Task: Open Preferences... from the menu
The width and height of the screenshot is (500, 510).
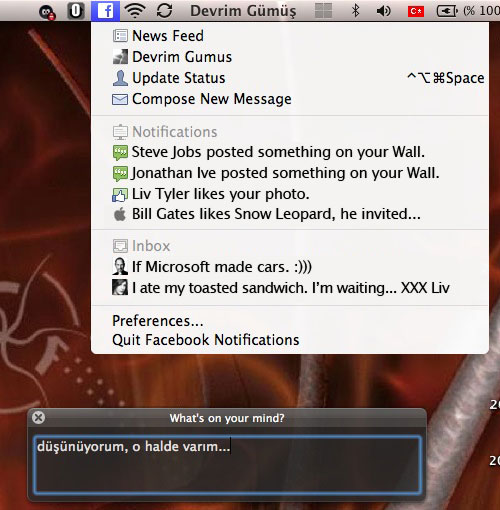Action: coord(290,321)
